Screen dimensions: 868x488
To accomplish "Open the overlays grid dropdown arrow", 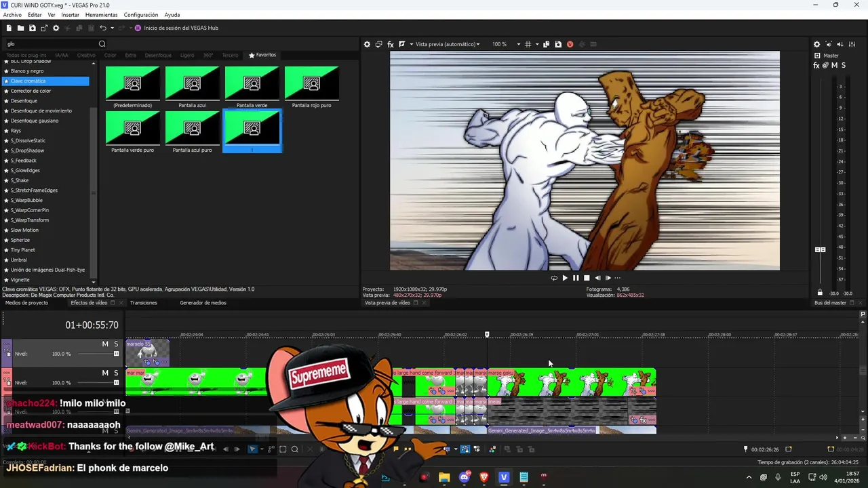I will point(536,44).
